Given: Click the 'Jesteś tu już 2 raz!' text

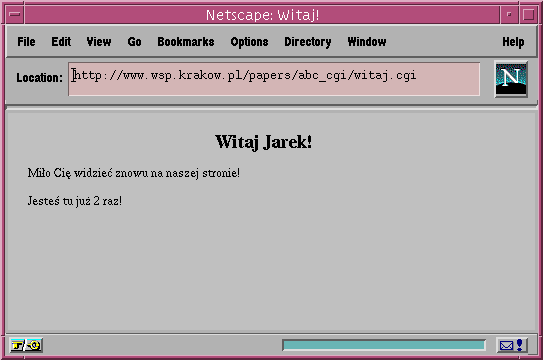Looking at the screenshot, I should pos(75,201).
